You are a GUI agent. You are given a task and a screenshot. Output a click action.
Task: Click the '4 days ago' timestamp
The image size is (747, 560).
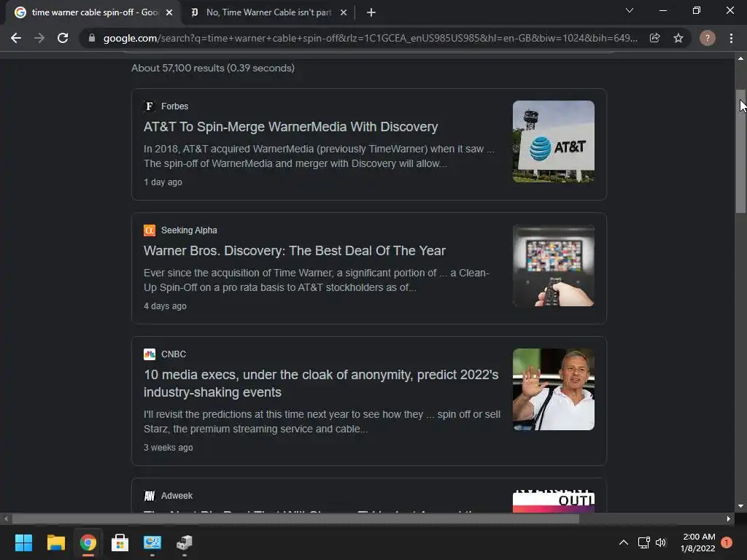pos(165,306)
